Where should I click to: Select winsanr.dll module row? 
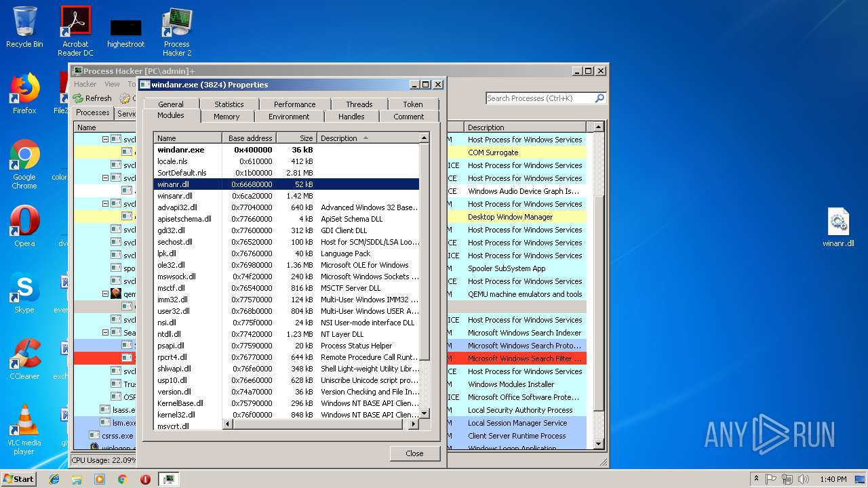coord(286,196)
